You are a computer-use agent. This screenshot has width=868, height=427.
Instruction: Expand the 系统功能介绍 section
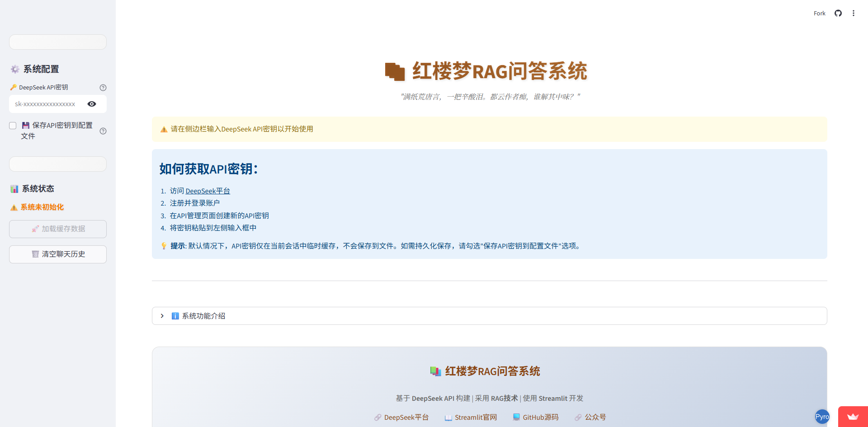coord(203,316)
